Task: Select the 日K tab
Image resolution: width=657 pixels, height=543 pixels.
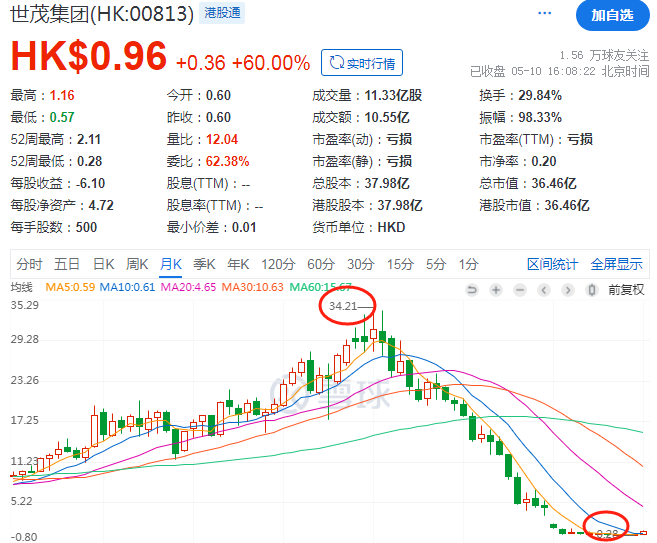Action: [x=103, y=264]
